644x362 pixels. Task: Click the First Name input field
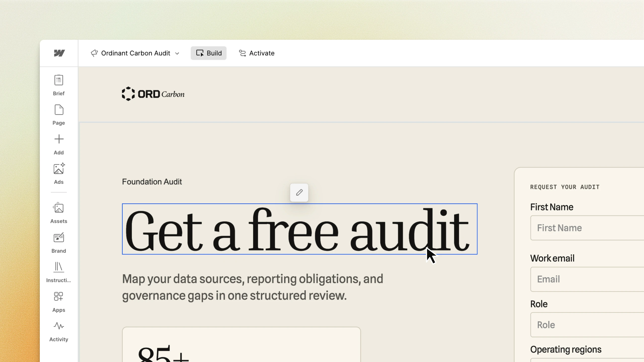tap(587, 228)
